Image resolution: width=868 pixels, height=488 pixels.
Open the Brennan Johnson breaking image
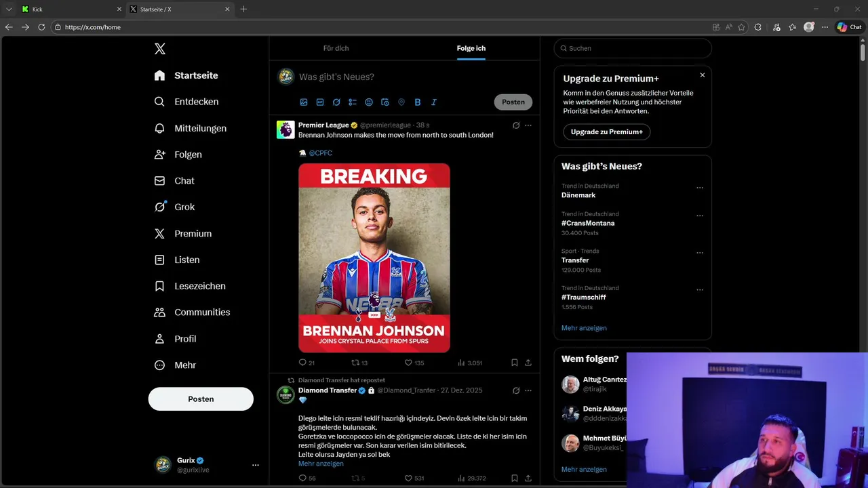[x=374, y=258]
